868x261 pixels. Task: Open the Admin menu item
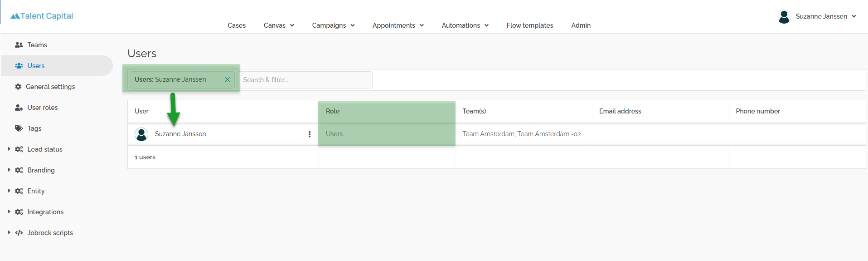581,25
